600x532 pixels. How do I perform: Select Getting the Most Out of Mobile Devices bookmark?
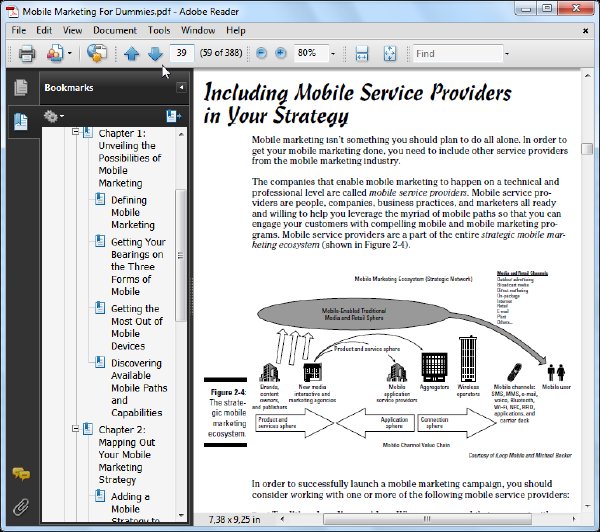click(x=137, y=327)
